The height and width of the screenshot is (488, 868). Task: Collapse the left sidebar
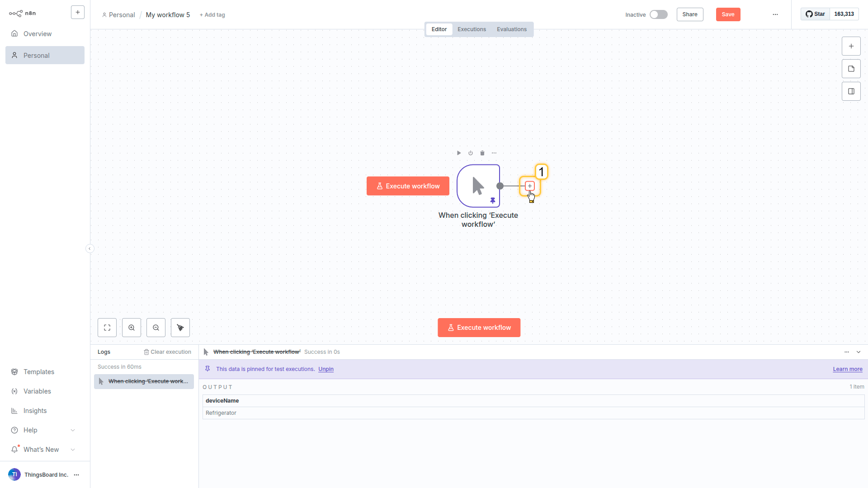90,249
